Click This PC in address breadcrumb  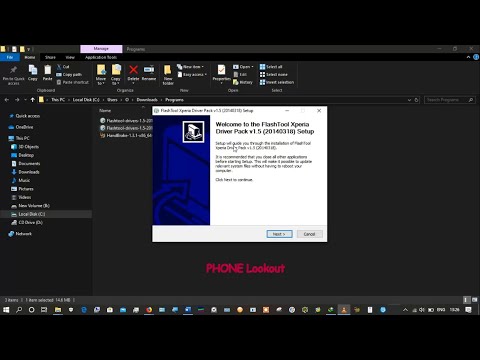tap(58, 100)
